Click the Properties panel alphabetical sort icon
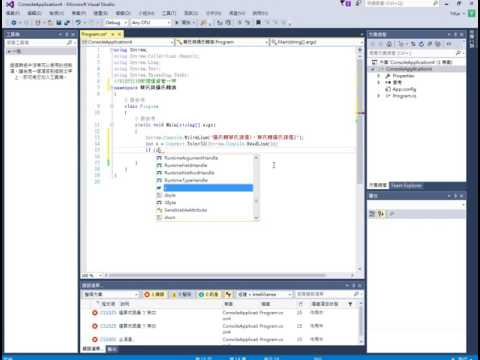The image size is (480, 360). (381, 214)
